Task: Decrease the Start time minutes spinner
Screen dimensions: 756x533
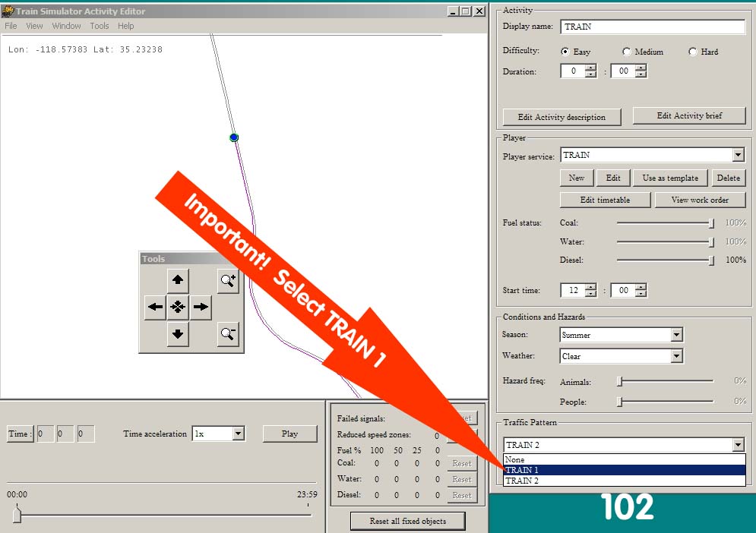Action: 641,294
